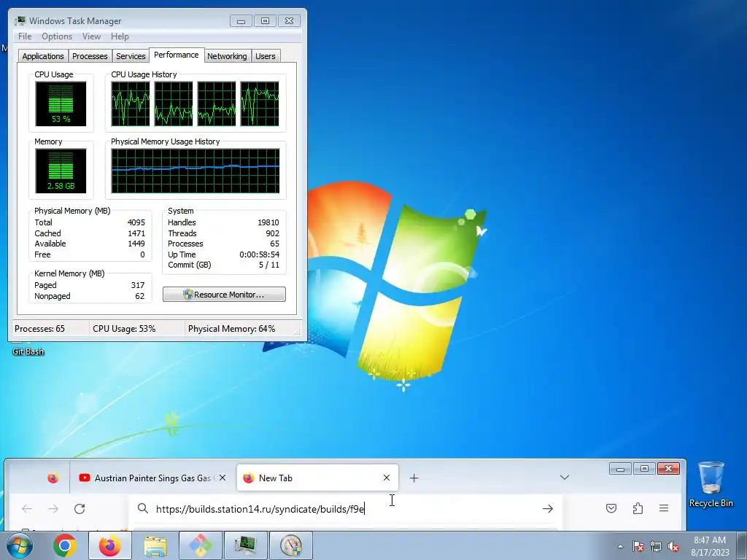Click the network status tray icon
Image resolution: width=747 pixels, height=560 pixels.
[x=656, y=547]
